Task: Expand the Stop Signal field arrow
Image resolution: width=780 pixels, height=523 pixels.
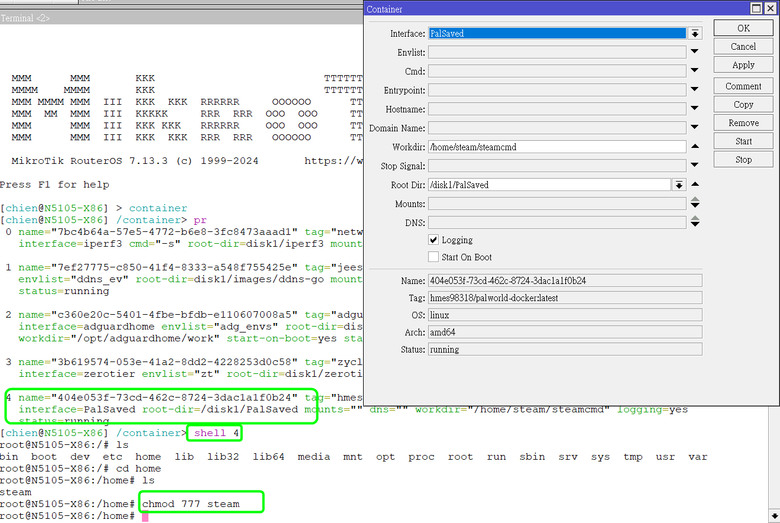Action: 695,165
